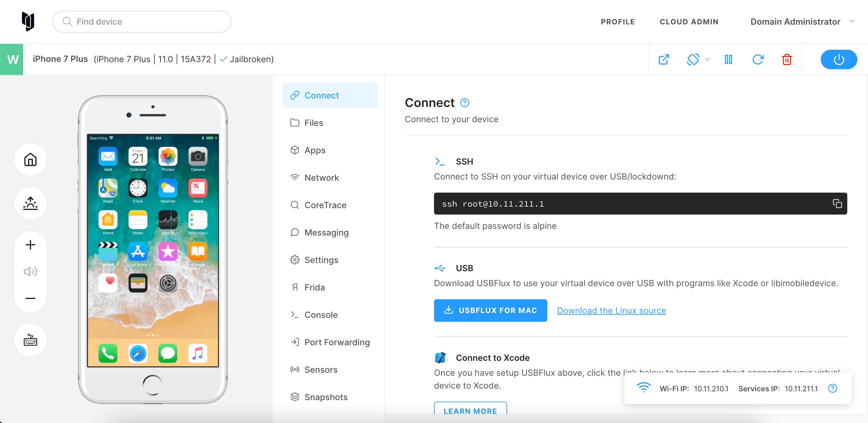This screenshot has height=423, width=868.
Task: Tap the Settings gear app on iPhone
Action: click(x=168, y=283)
